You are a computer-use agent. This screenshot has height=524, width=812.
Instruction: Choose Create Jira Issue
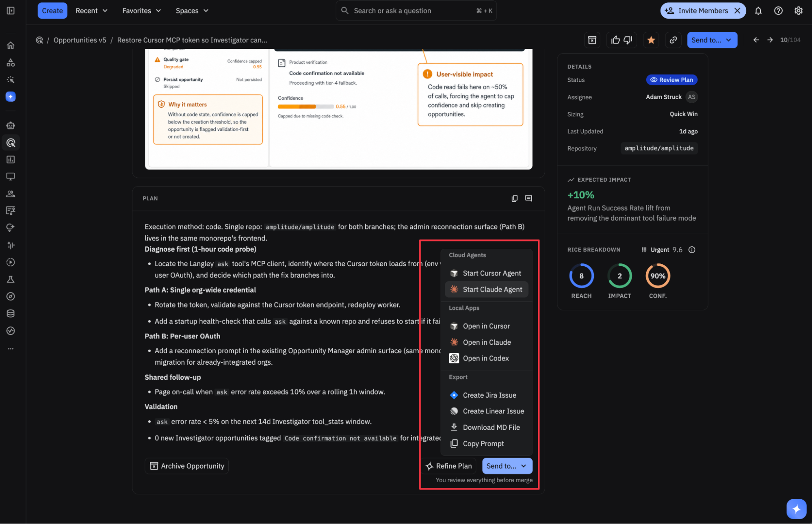click(x=487, y=395)
